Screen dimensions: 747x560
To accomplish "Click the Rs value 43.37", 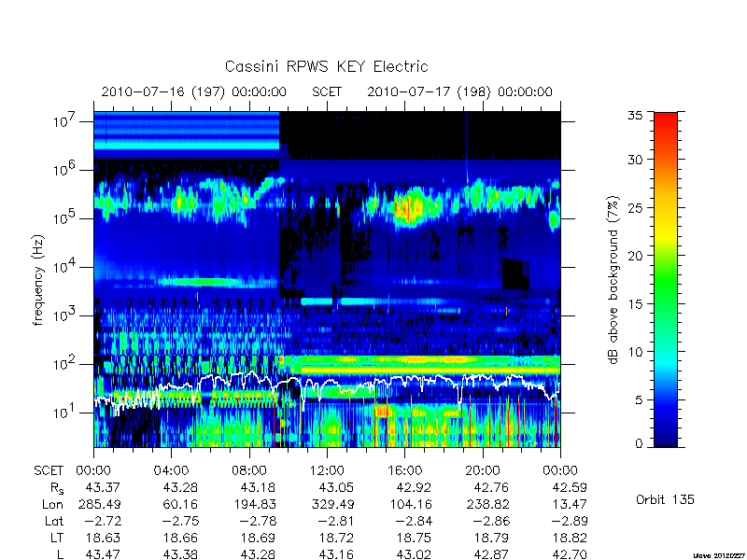I will [103, 487].
